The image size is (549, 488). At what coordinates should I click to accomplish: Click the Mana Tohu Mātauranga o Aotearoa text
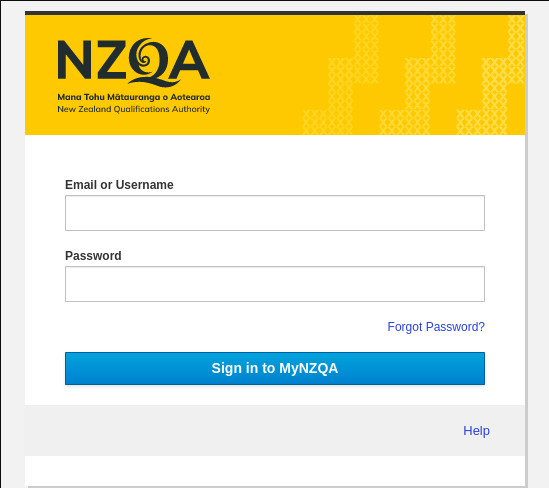[x=134, y=97]
